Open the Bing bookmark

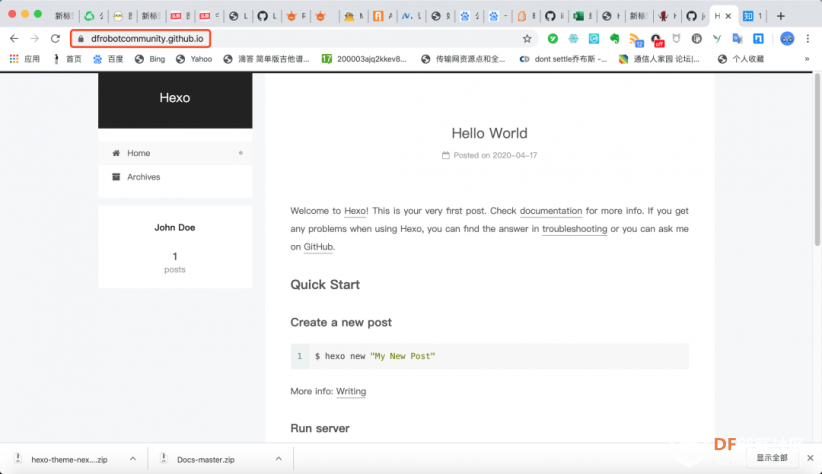150,59
